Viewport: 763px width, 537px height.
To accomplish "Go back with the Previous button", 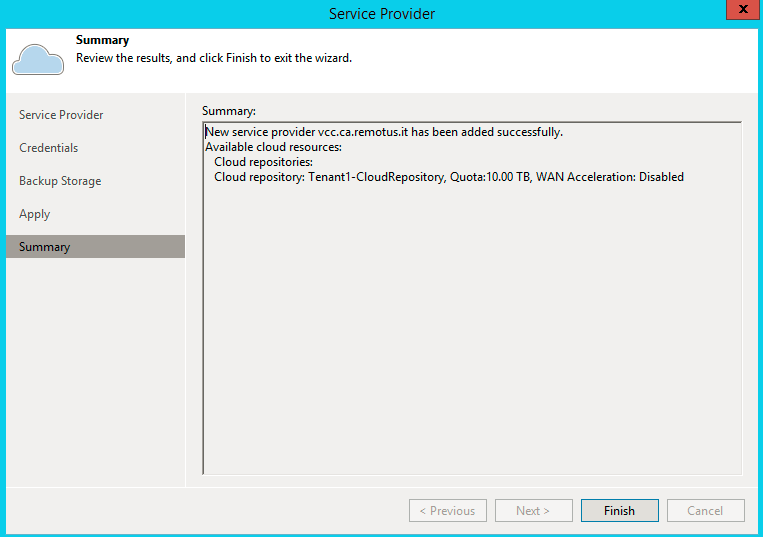I will click(x=448, y=510).
